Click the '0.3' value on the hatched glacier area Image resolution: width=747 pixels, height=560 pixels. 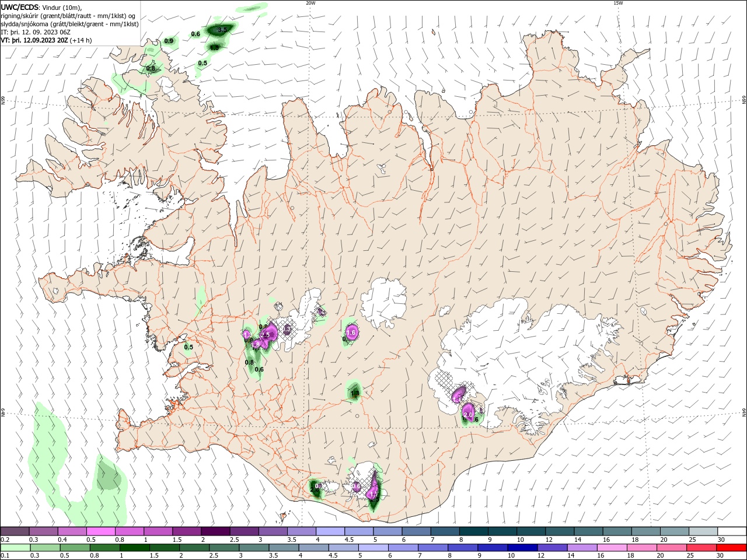287,330
